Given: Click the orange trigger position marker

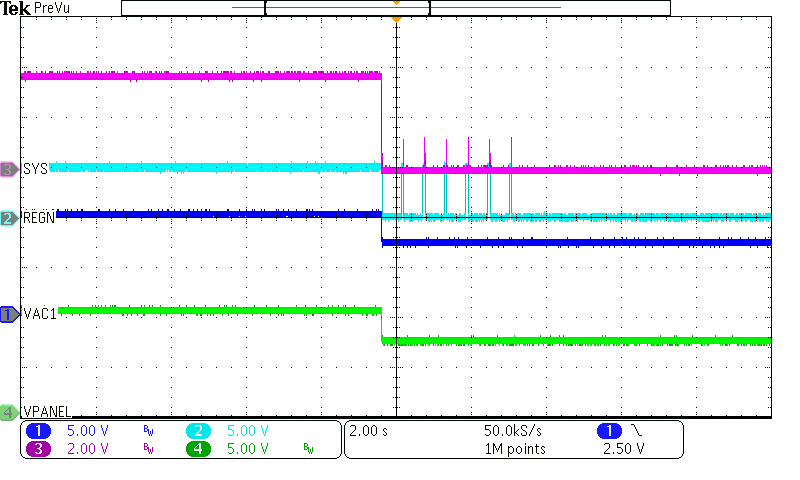Looking at the screenshot, I should (x=397, y=19).
